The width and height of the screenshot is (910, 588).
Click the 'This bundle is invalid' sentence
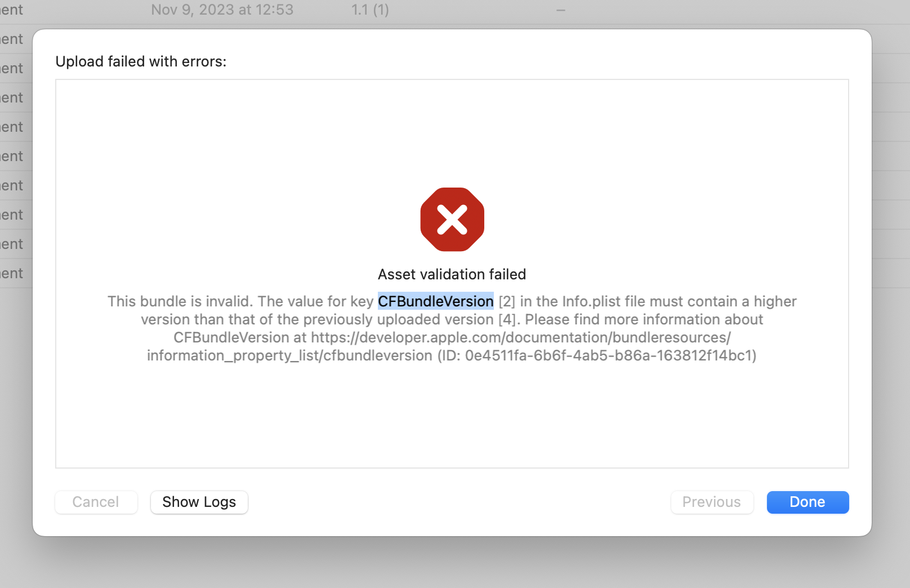click(x=180, y=301)
